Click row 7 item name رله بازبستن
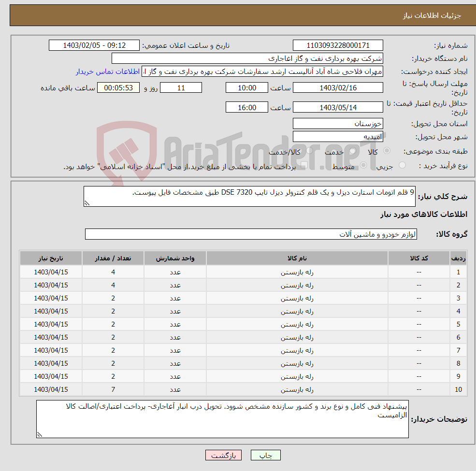 [x=297, y=351]
